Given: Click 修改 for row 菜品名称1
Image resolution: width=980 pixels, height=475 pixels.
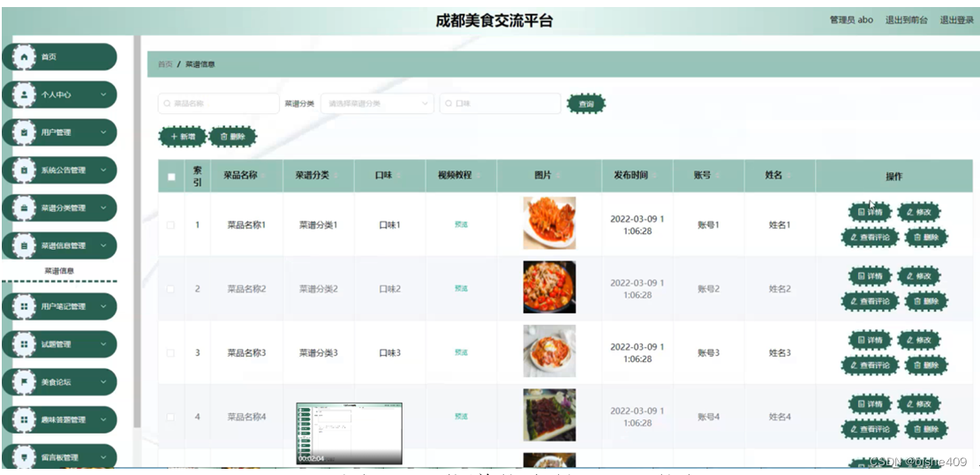Looking at the screenshot, I should coord(919,213).
